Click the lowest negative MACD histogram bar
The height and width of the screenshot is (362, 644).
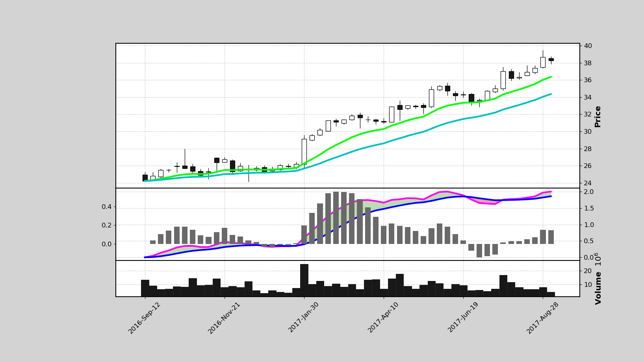click(479, 251)
